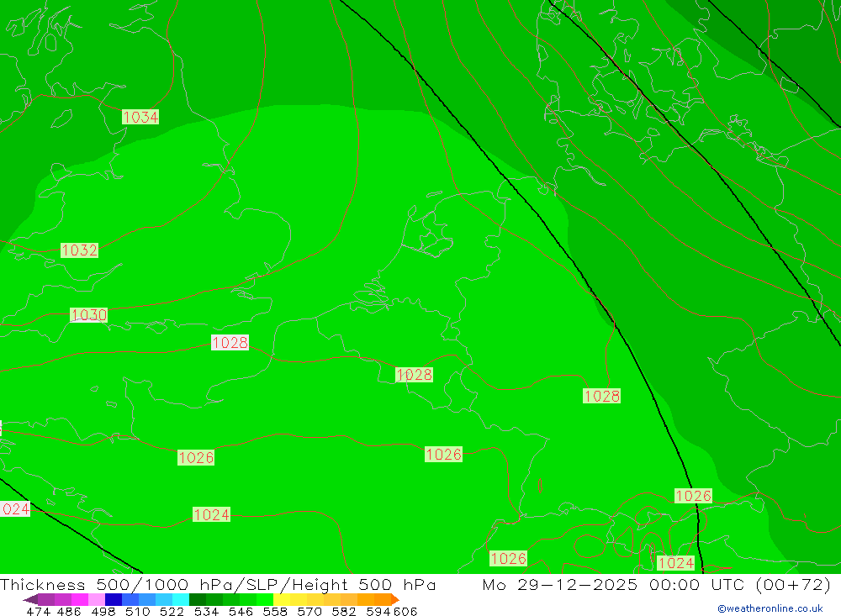Click the 546 value in the legend
841x616 pixels.
tap(241, 612)
